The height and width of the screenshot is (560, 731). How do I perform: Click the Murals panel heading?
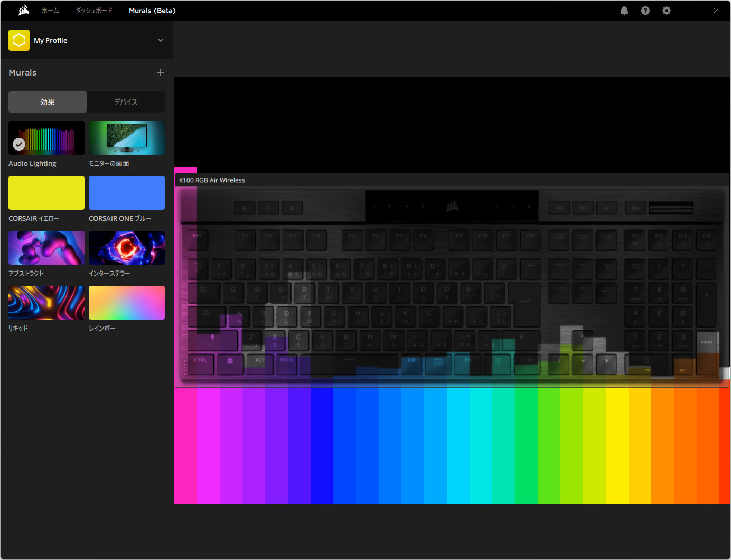23,73
